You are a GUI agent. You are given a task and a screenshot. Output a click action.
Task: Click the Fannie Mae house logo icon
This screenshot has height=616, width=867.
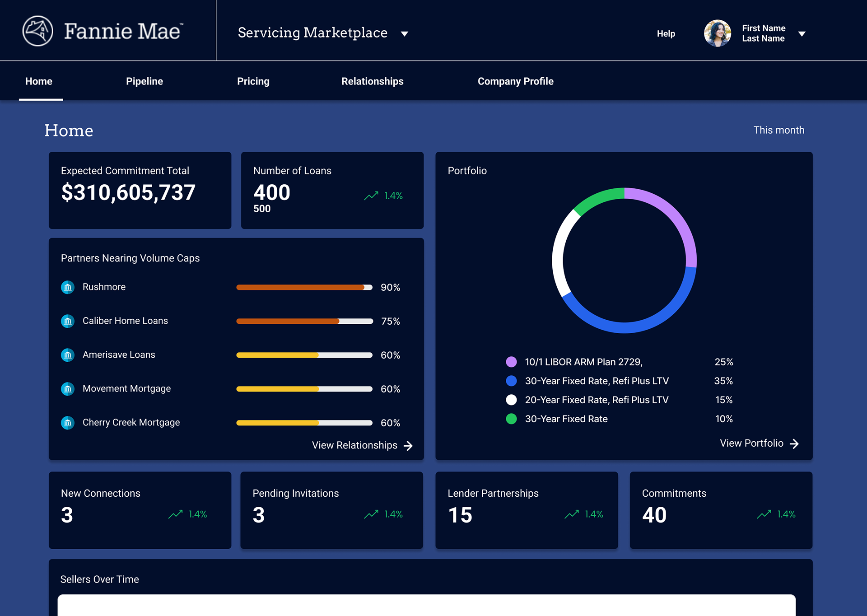[38, 31]
